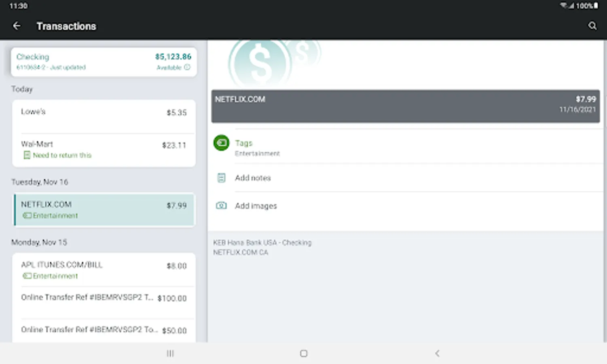Open the APL ITUNES.COM/BILL transaction
The height and width of the screenshot is (364, 607).
(x=104, y=270)
